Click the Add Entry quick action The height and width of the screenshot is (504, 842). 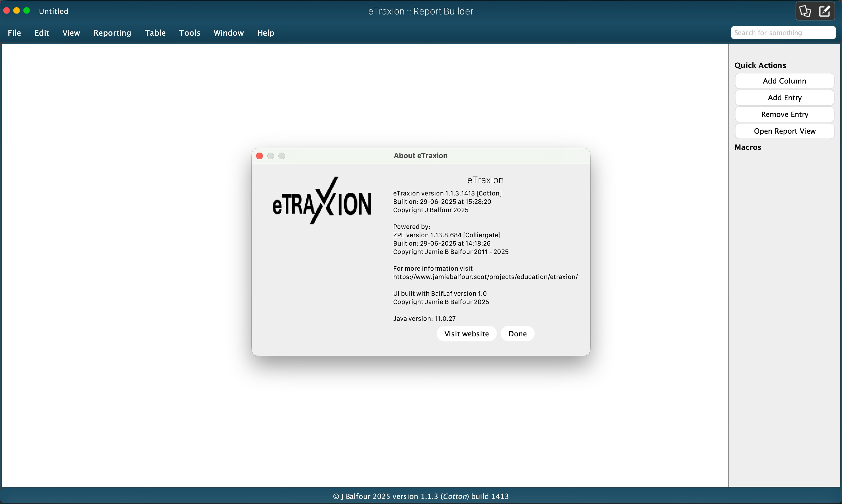point(785,97)
